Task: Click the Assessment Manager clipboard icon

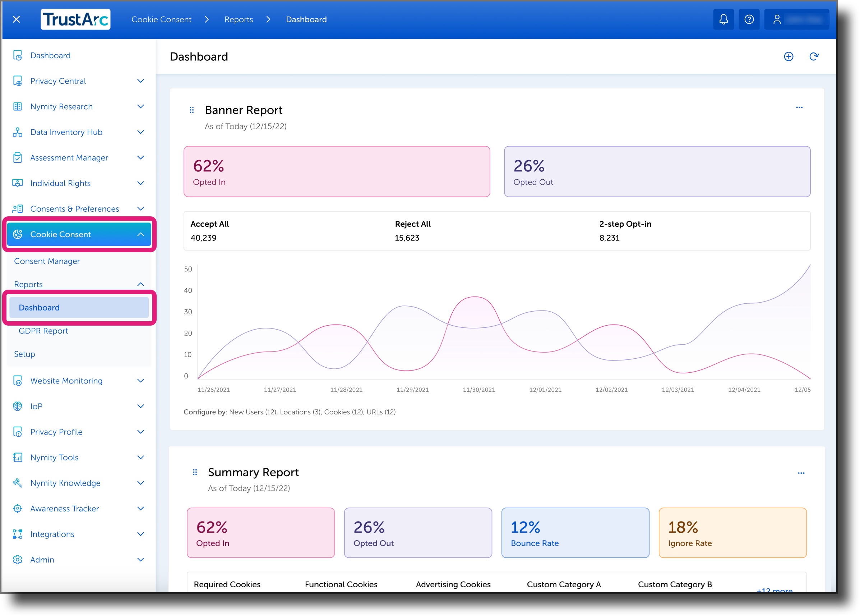Action: pos(18,157)
